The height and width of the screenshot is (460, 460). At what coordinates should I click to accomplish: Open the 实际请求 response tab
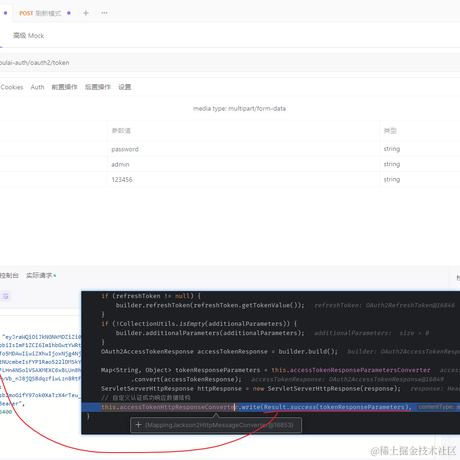(x=39, y=276)
